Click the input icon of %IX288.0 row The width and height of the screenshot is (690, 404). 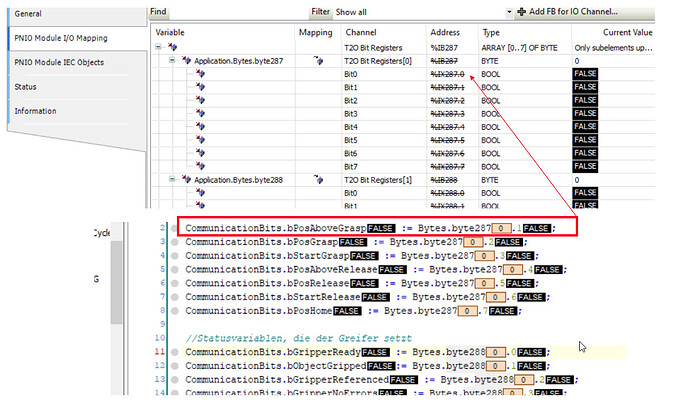click(201, 192)
